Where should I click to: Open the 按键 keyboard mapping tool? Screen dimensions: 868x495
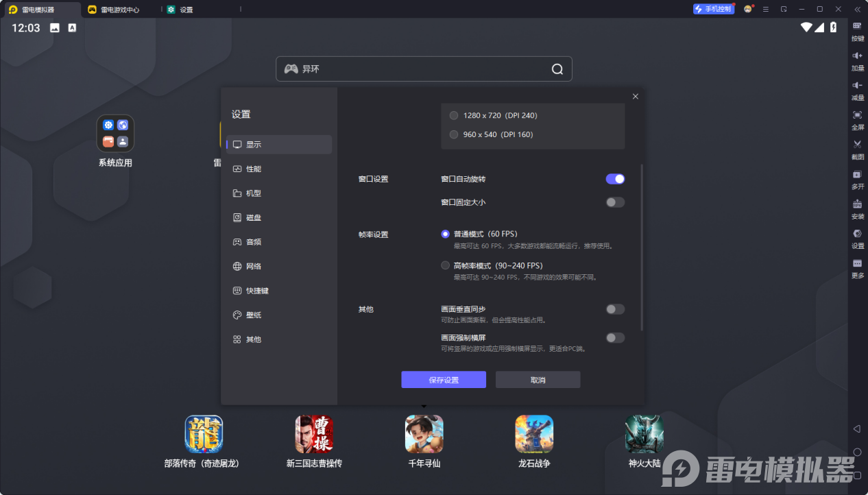tap(857, 31)
